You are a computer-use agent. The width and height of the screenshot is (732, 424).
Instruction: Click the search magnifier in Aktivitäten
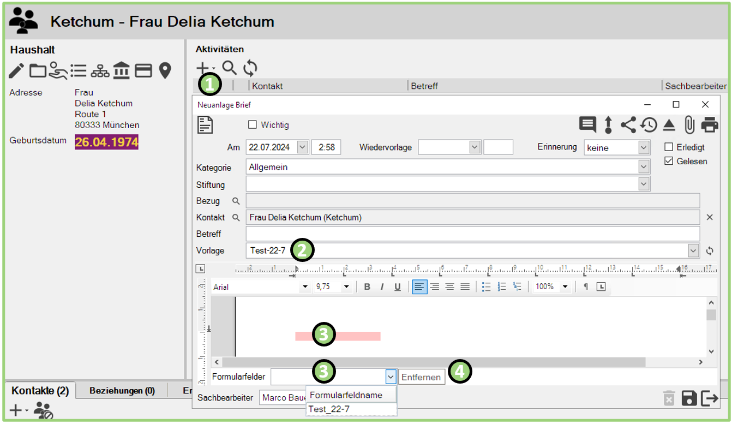(229, 68)
